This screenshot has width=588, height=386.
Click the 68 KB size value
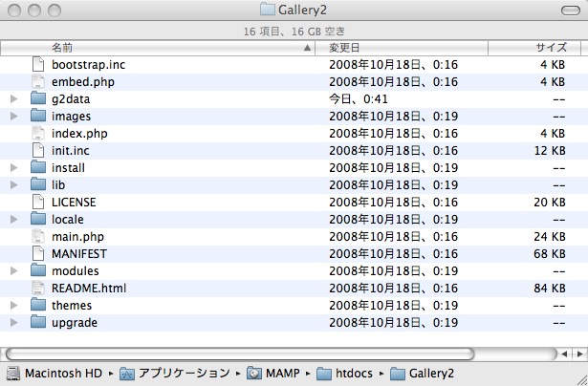coord(550,254)
